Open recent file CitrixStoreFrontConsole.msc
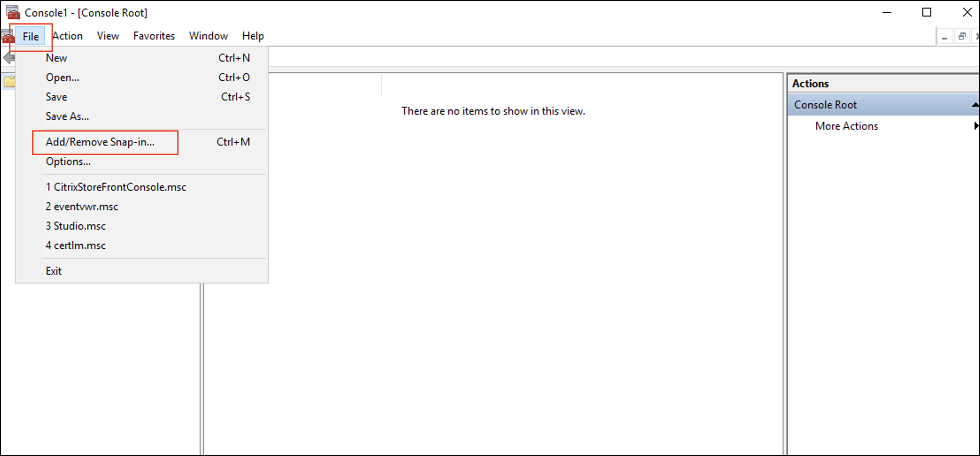 (116, 187)
